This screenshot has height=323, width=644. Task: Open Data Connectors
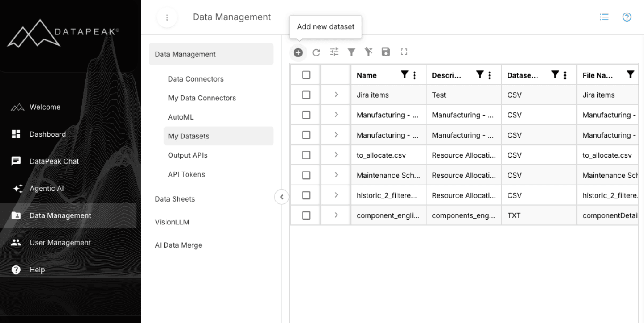point(218,79)
